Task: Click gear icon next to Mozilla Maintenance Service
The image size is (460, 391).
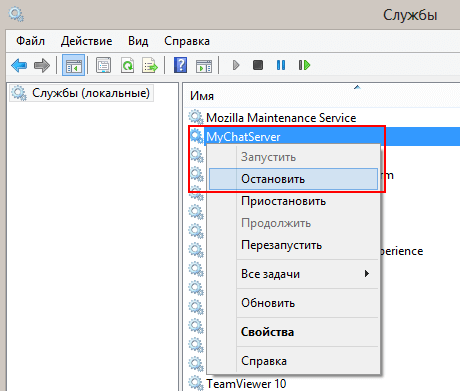Action: click(196, 117)
